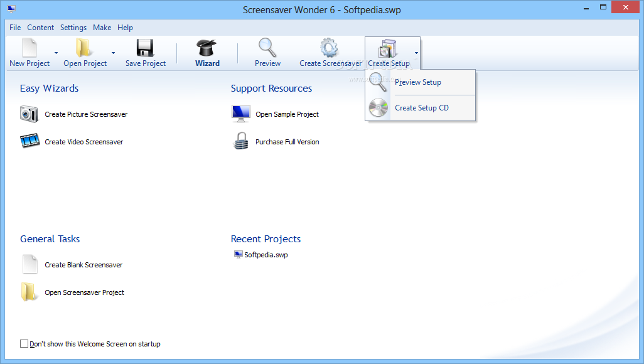This screenshot has height=364, width=644.
Task: Click the small icon beside Softpedia.swp
Action: click(239, 255)
